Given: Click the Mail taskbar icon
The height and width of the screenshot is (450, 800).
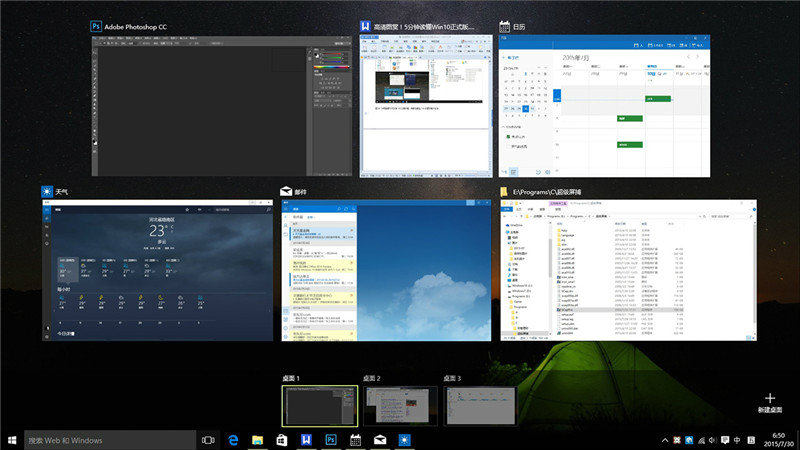Looking at the screenshot, I should pyautogui.click(x=380, y=440).
